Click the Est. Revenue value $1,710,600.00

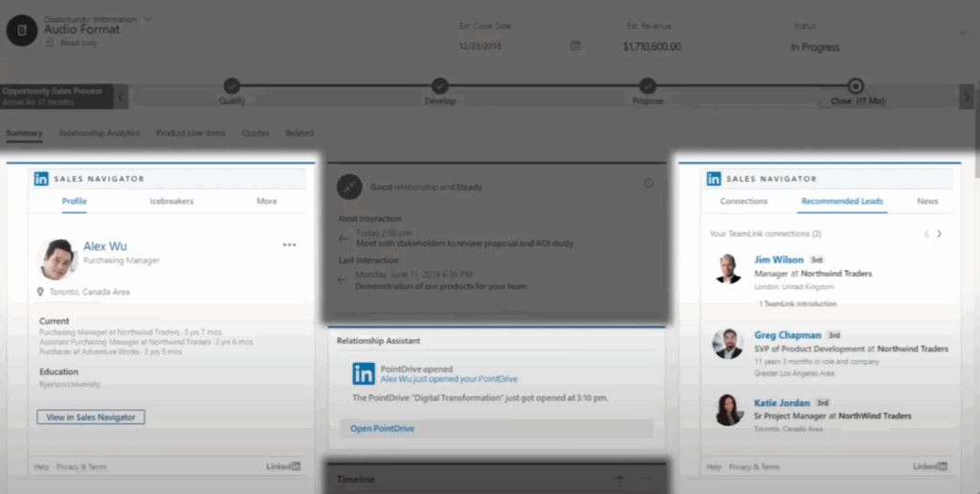tap(652, 46)
